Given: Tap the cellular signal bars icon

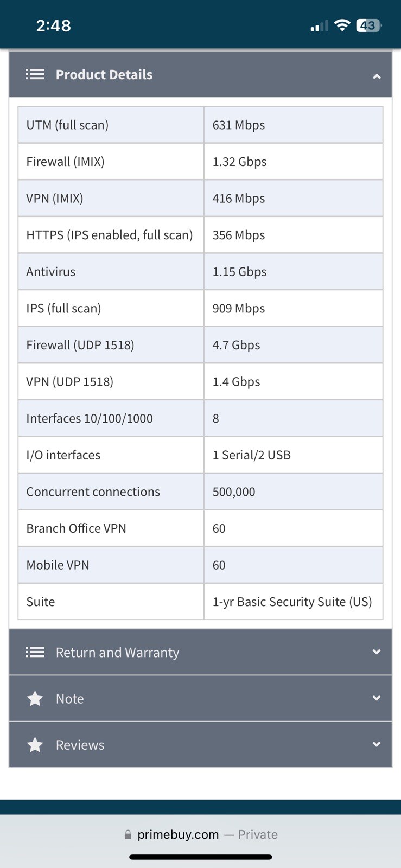Looking at the screenshot, I should [x=320, y=25].
